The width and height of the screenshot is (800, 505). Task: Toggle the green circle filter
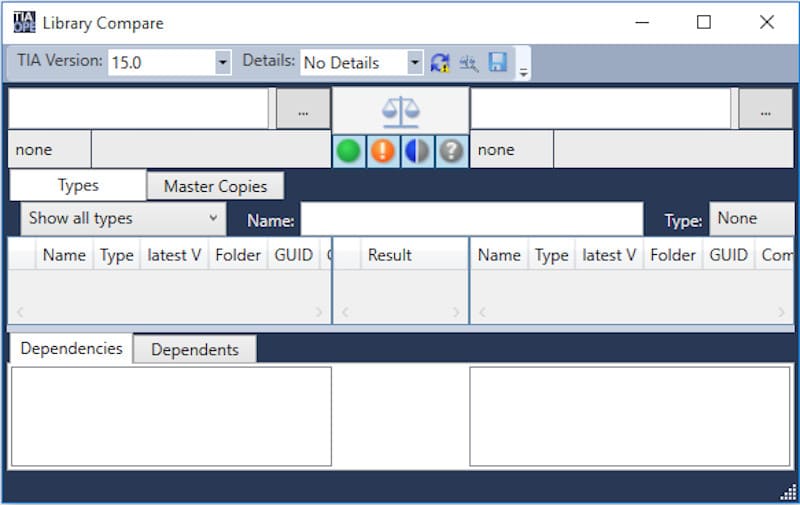pyautogui.click(x=348, y=151)
